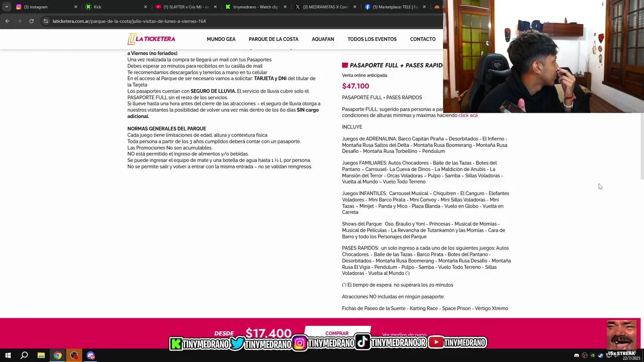
Task: View site information icon in address bar
Action: (46, 21)
